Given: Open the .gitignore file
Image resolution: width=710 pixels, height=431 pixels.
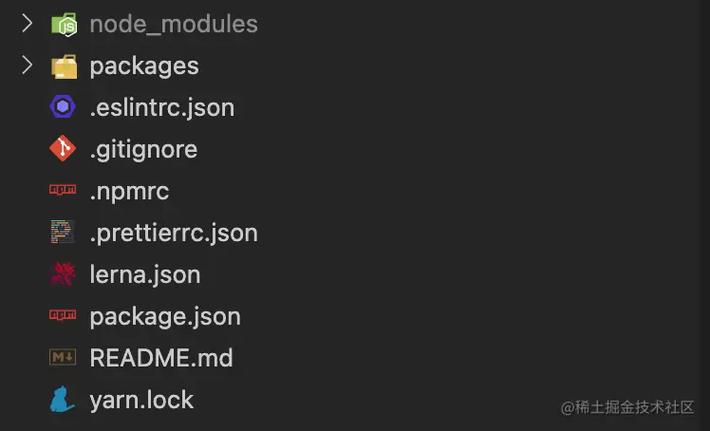Looking at the screenshot, I should pyautogui.click(x=144, y=150).
